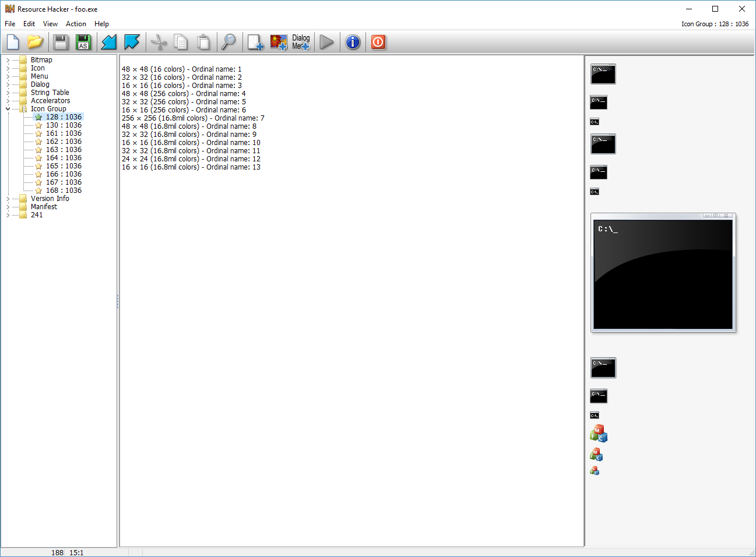
Task: Click the 'Icon Group : 128 : 1036' label
Action: 715,24
